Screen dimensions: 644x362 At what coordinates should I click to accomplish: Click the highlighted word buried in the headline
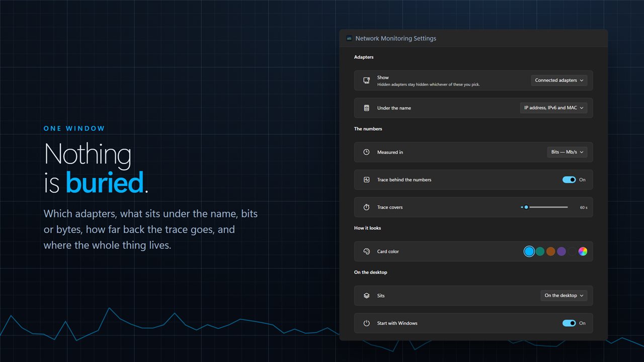[x=105, y=182]
